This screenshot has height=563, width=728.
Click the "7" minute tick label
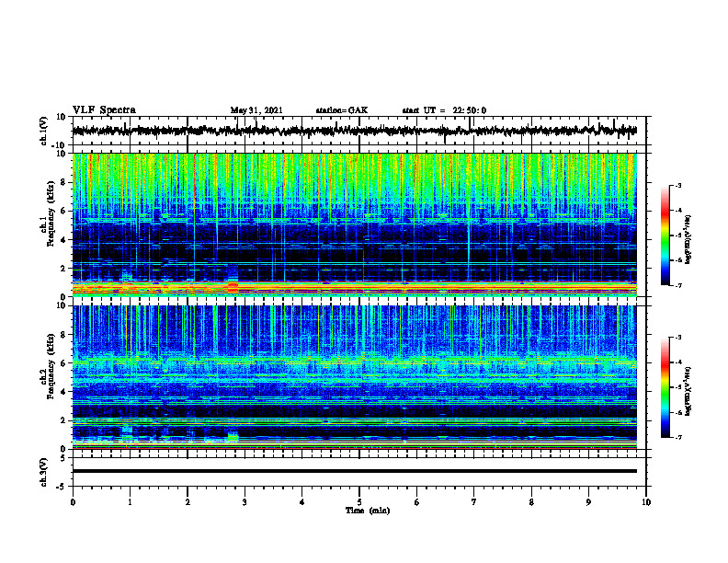point(474,502)
